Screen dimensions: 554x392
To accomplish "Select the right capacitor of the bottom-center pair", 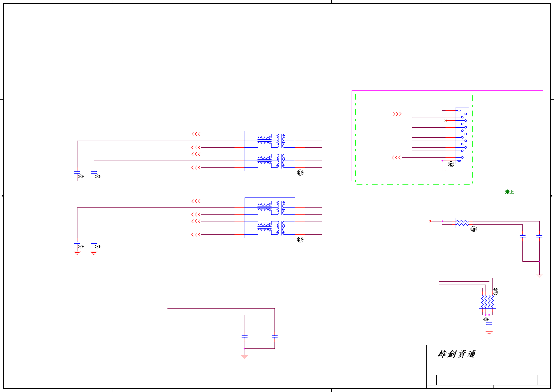I will (x=275, y=337).
